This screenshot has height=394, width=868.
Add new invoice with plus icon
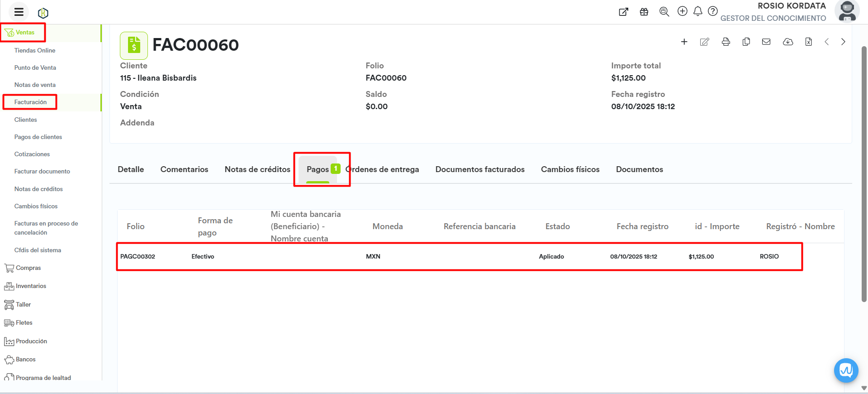pos(684,42)
